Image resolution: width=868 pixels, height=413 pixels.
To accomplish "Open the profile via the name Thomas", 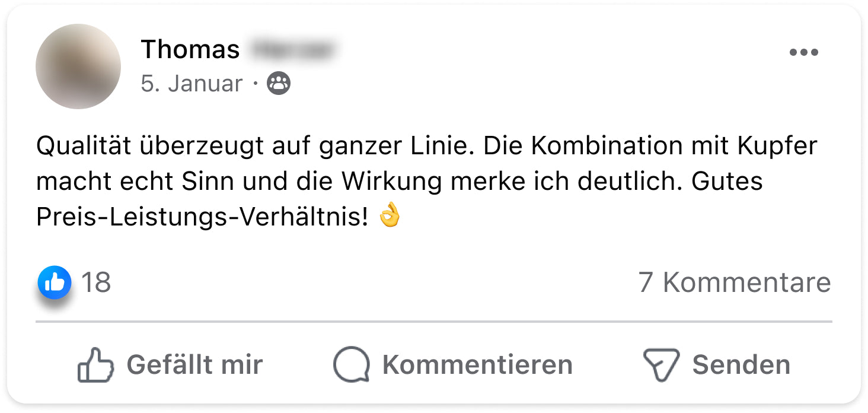I will point(190,50).
